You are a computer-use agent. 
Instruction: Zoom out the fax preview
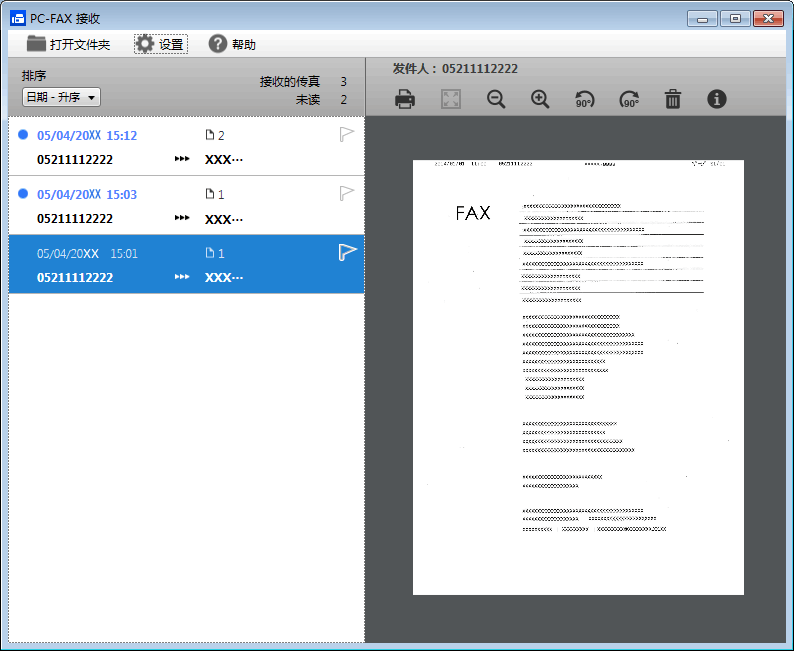(x=496, y=99)
